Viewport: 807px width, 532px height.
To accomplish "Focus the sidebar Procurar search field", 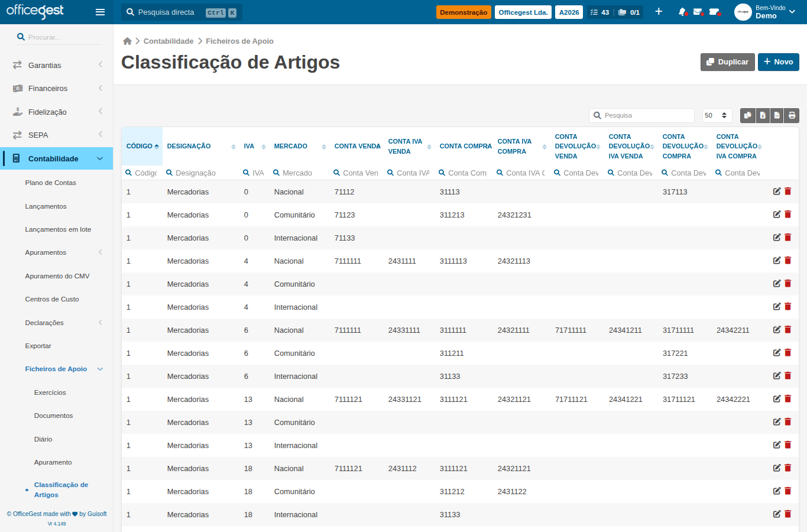I will pos(58,37).
